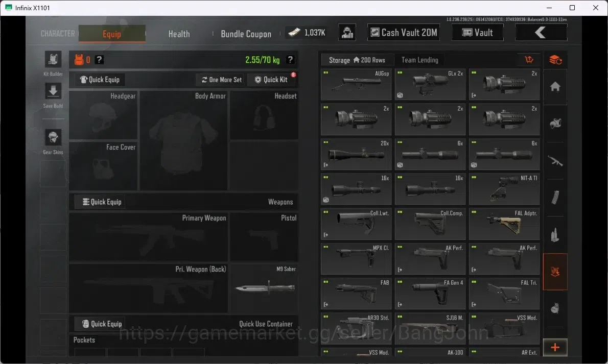Image resolution: width=608 pixels, height=364 pixels.
Task: Click the character profile icon near cash
Action: point(347,33)
